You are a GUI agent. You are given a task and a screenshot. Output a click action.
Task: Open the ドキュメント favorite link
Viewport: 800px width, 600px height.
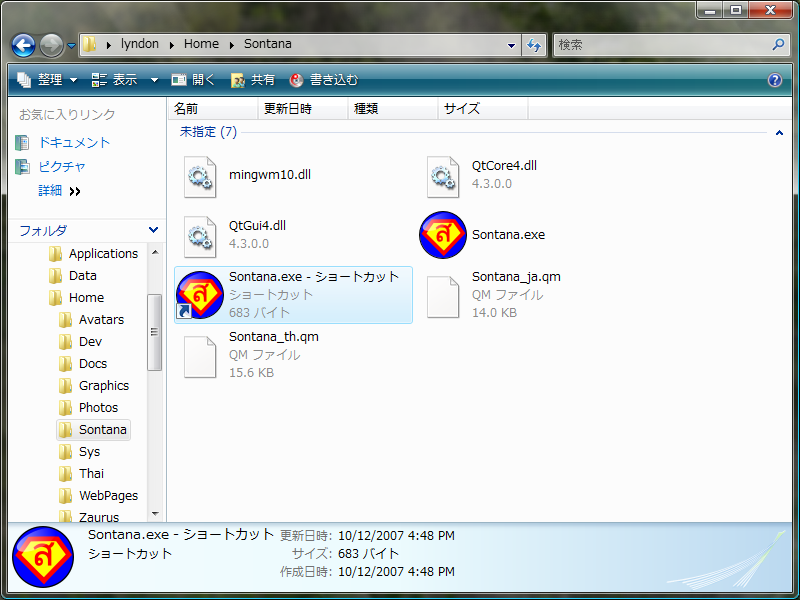(74, 143)
